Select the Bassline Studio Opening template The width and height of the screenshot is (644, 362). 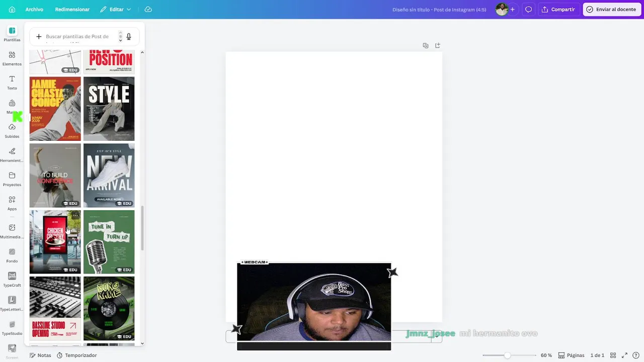pos(55,308)
